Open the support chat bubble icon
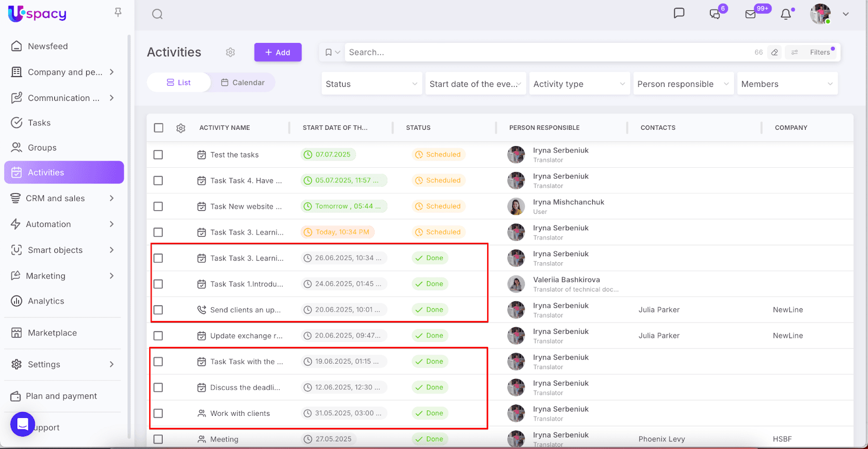The image size is (868, 449). [x=23, y=425]
